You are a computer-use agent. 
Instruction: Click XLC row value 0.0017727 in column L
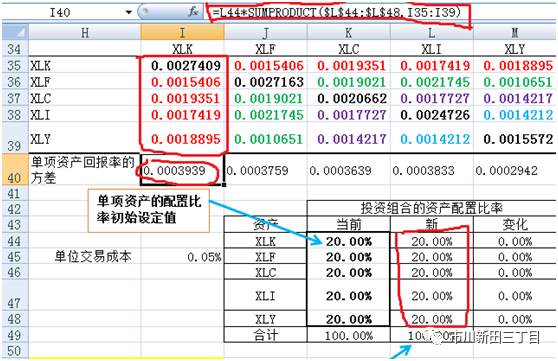(x=432, y=98)
